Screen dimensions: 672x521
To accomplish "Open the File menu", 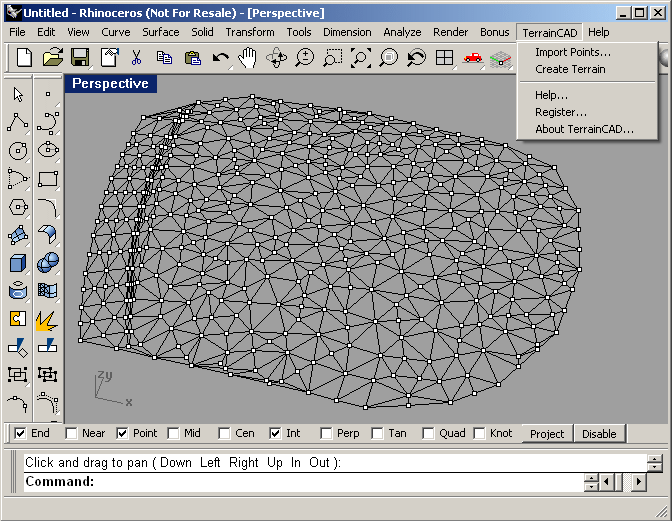I will 17,32.
